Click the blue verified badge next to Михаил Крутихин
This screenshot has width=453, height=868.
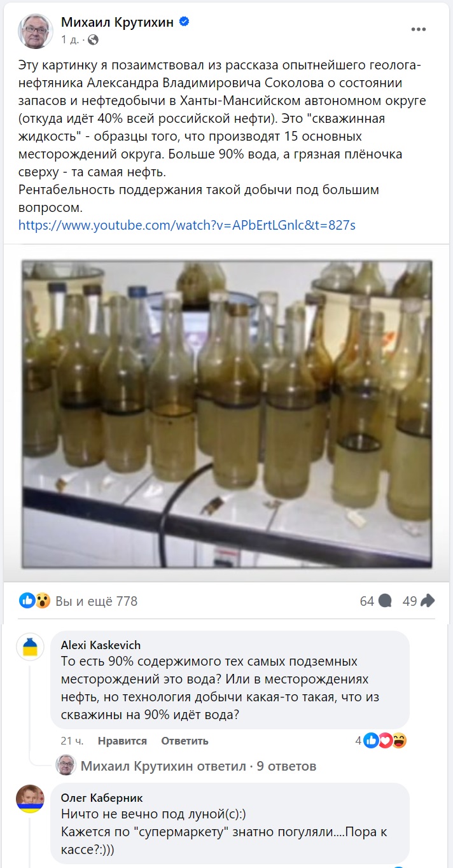point(185,22)
